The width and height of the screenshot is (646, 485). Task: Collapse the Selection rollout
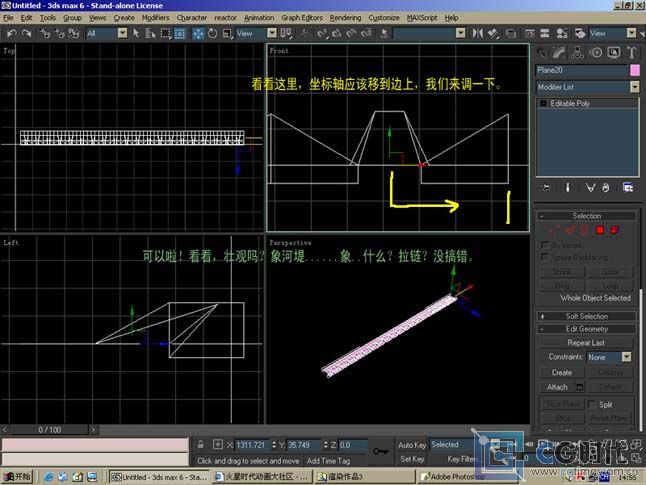pyautogui.click(x=587, y=216)
